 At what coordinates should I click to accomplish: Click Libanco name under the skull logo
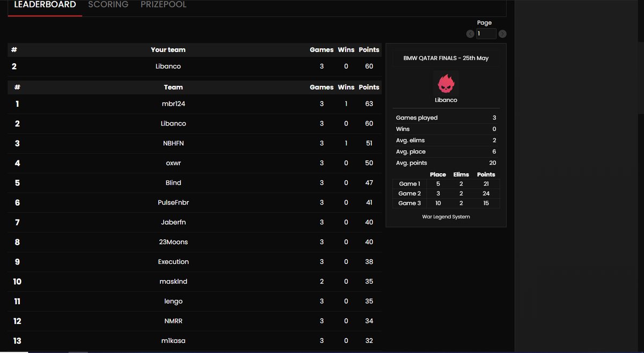[x=446, y=100]
